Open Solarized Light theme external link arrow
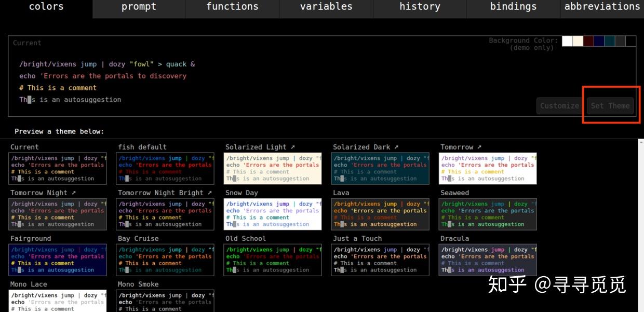 click(x=293, y=147)
